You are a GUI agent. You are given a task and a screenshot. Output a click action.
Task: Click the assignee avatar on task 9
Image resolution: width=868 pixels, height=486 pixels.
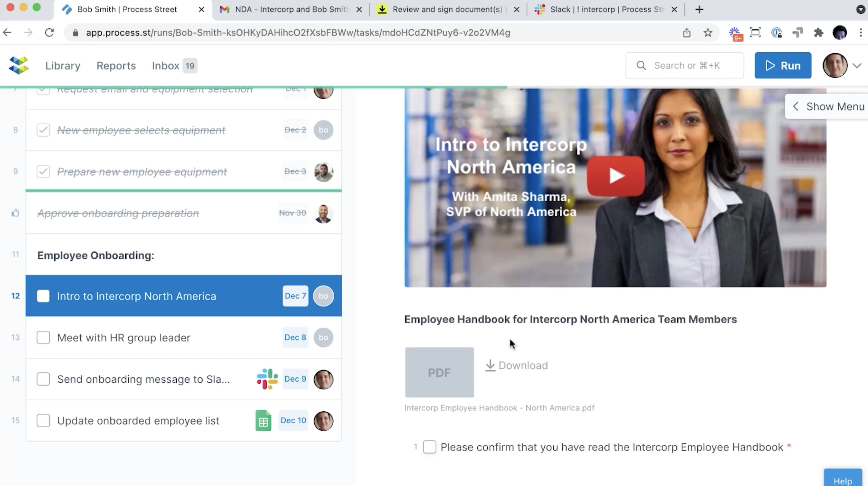323,172
